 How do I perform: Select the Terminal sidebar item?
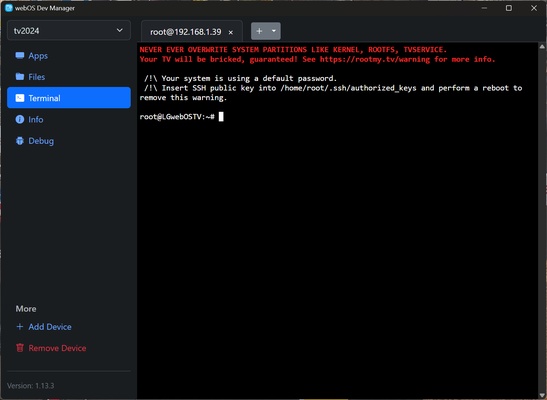pos(69,98)
